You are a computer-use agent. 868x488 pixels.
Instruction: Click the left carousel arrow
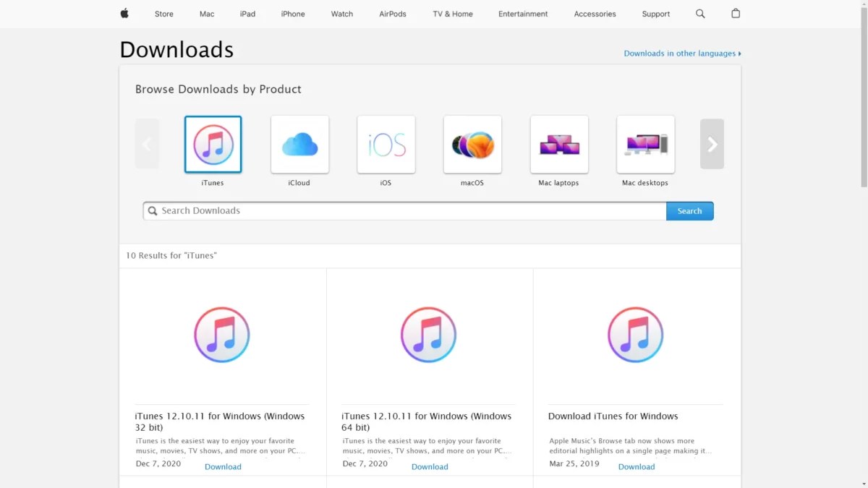click(x=147, y=144)
